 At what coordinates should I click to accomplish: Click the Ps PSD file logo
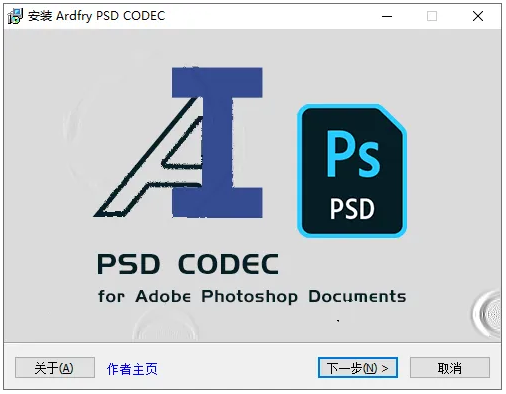(352, 171)
